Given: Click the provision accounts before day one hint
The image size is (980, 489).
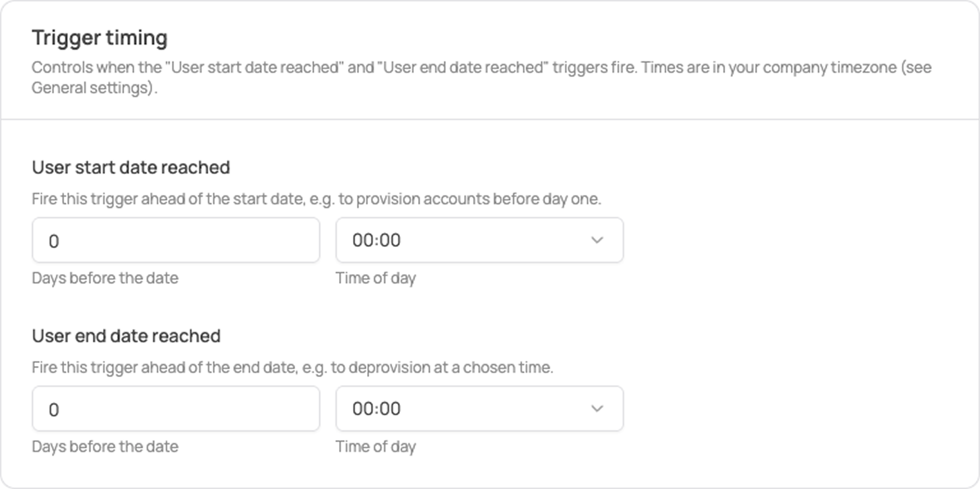Looking at the screenshot, I should click(x=316, y=199).
